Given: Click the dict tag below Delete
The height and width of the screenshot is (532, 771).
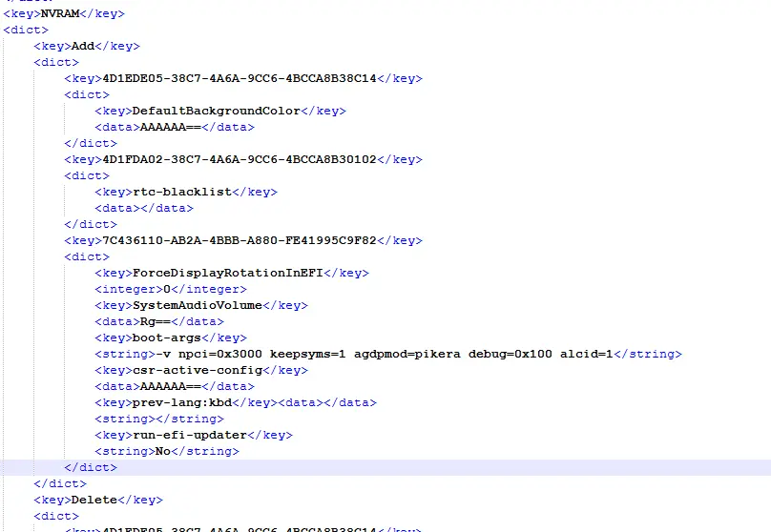Looking at the screenshot, I should [56, 517].
